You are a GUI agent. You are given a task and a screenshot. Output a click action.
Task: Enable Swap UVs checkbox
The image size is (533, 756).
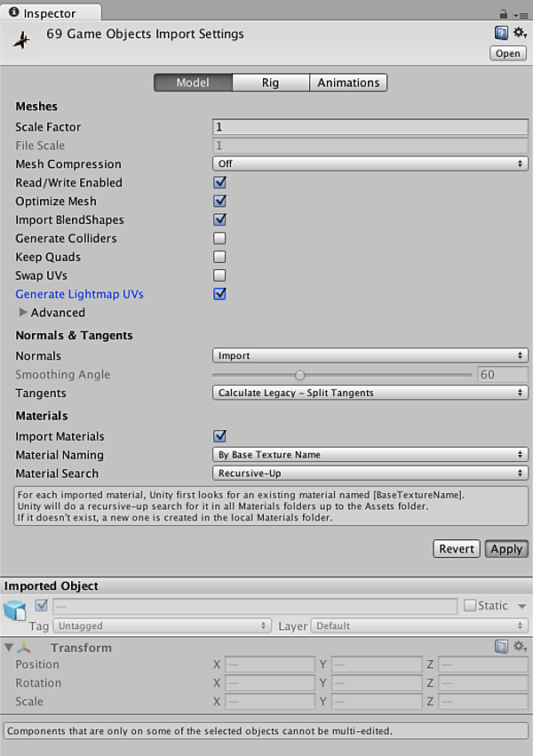click(219, 275)
